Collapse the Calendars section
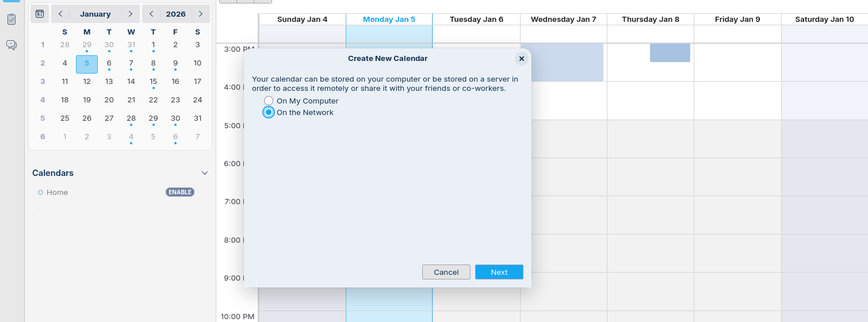Screen dimensions: 868x322 204,173
